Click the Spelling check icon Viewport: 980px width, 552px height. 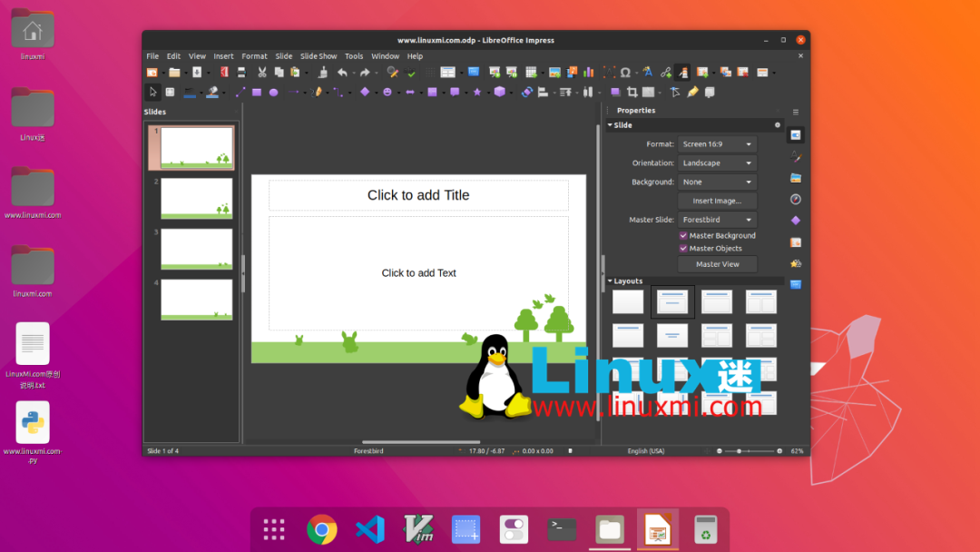tap(411, 73)
